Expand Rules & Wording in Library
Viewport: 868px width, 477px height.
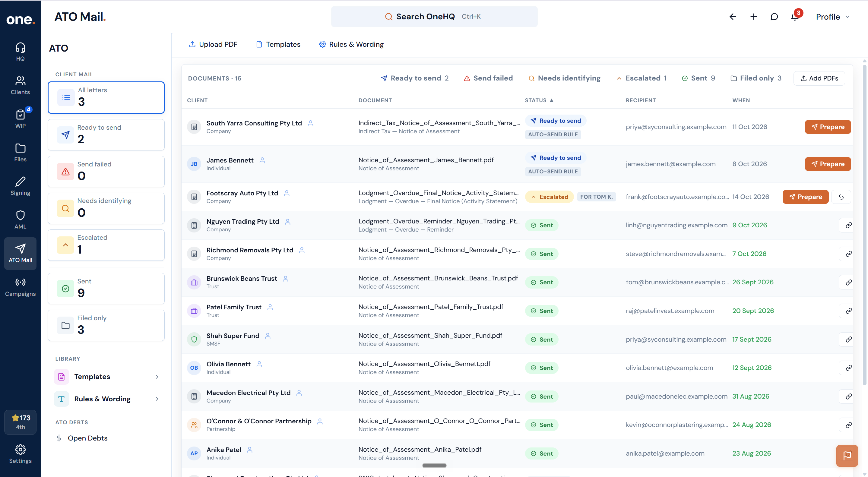tap(106, 399)
